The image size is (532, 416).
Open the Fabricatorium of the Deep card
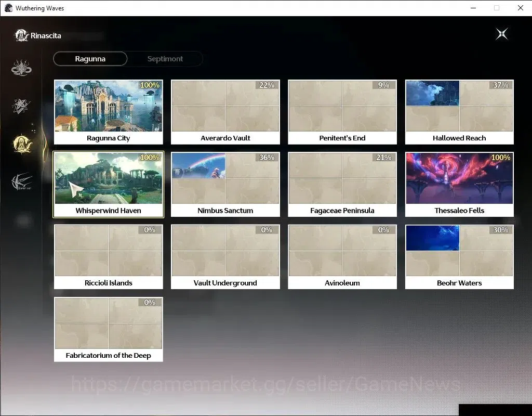pos(109,329)
